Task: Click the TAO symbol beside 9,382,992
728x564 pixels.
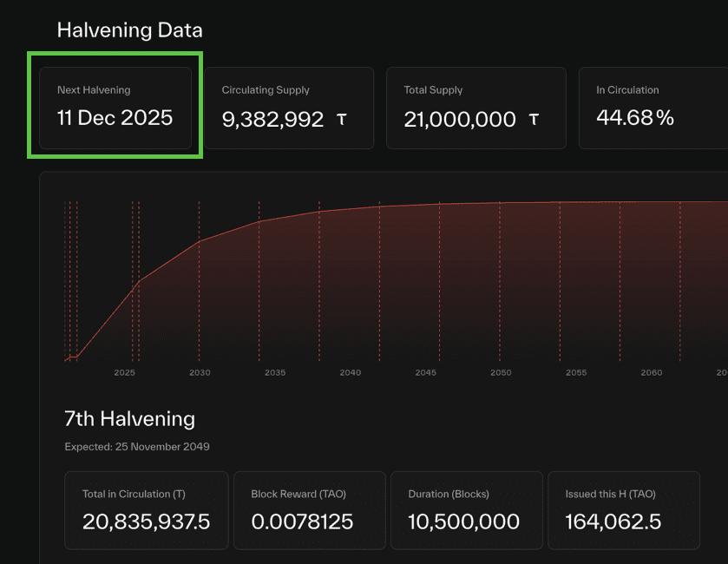Action: [x=342, y=120]
